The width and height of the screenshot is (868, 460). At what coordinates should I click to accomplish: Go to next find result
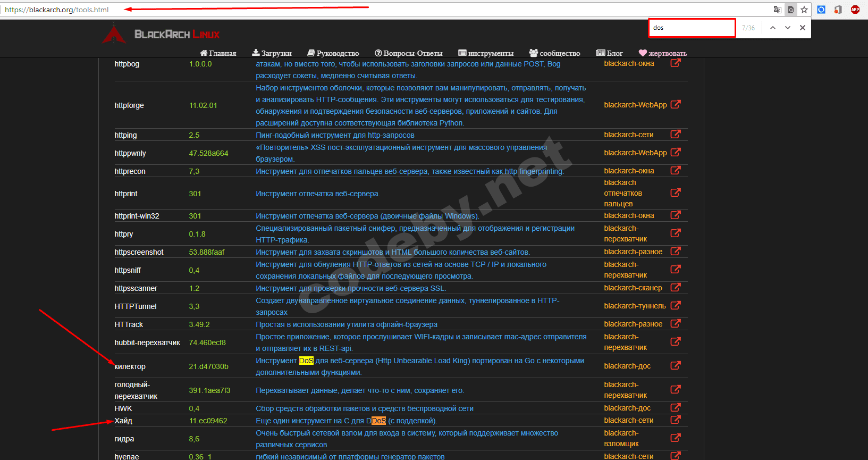click(x=787, y=28)
